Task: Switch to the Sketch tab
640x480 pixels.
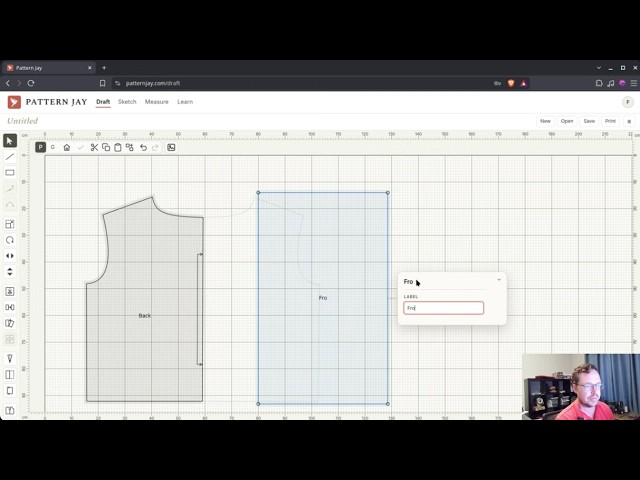Action: 127,102
